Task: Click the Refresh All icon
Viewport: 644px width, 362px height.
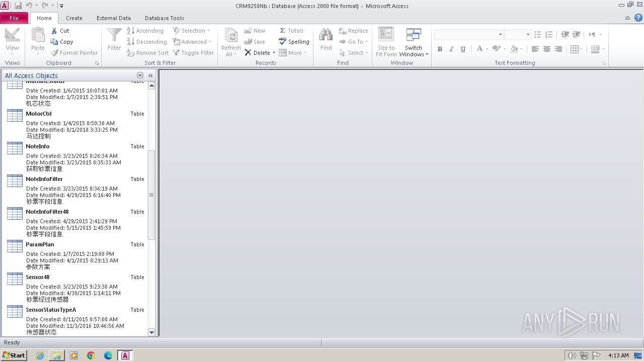Action: click(x=231, y=35)
